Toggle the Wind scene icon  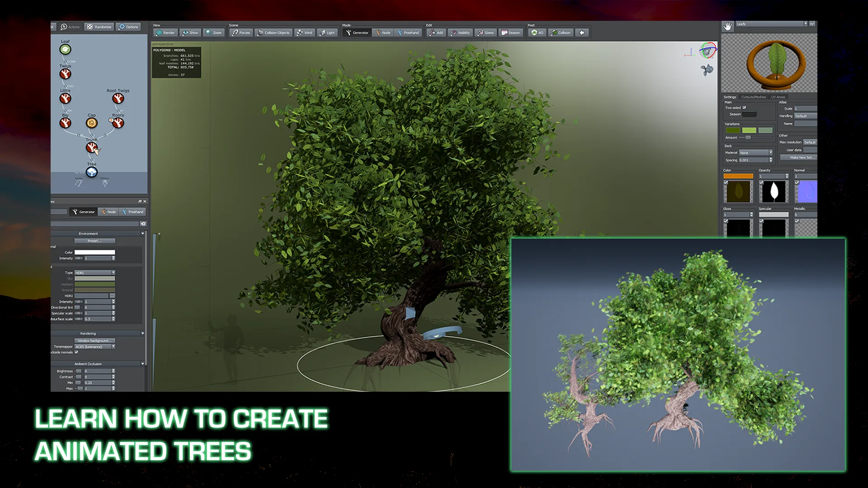point(304,33)
